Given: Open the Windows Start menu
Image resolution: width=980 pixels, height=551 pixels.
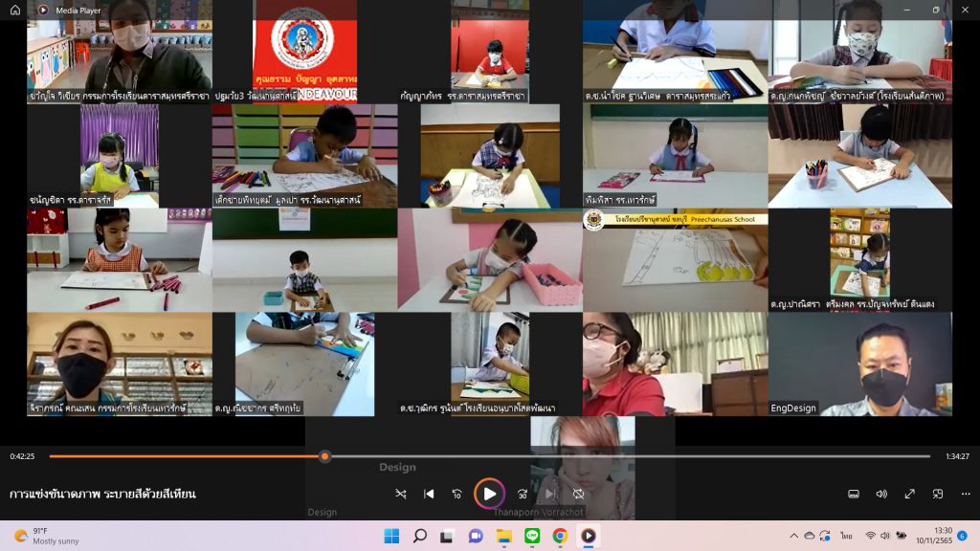Looking at the screenshot, I should coord(392,536).
